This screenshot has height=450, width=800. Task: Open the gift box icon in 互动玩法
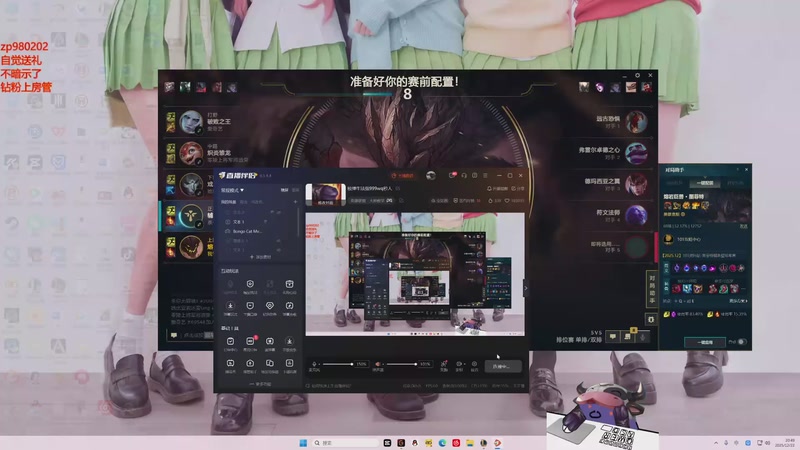289,284
